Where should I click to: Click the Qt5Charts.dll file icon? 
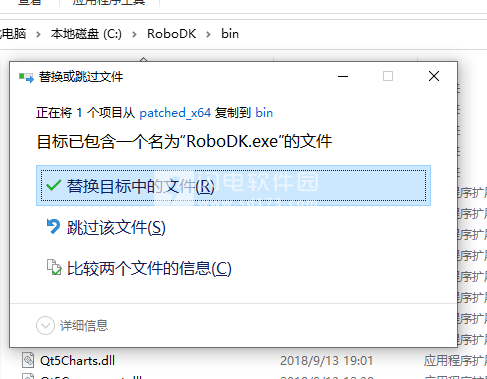[x=28, y=360]
